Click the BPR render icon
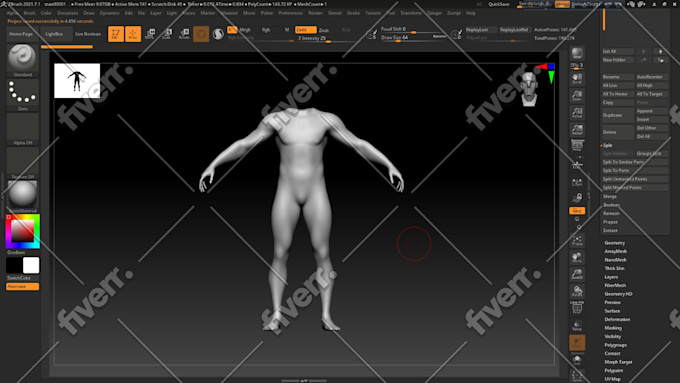The width and height of the screenshot is (680, 383). point(577,53)
